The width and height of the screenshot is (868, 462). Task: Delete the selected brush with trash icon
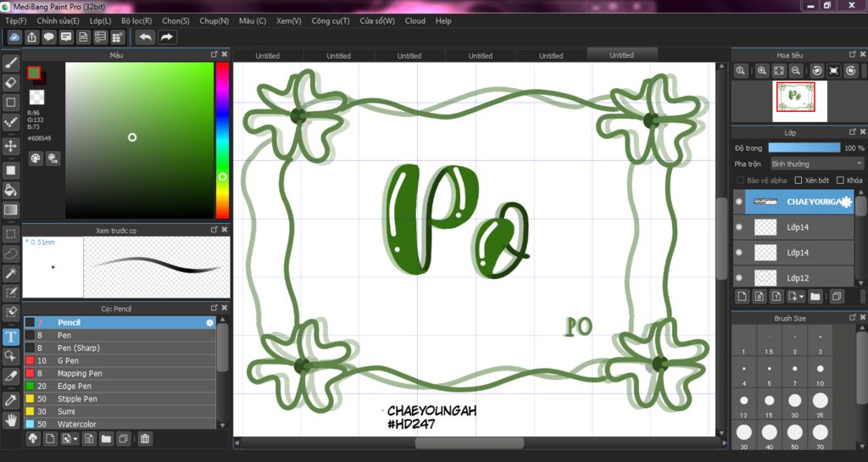pyautogui.click(x=144, y=439)
